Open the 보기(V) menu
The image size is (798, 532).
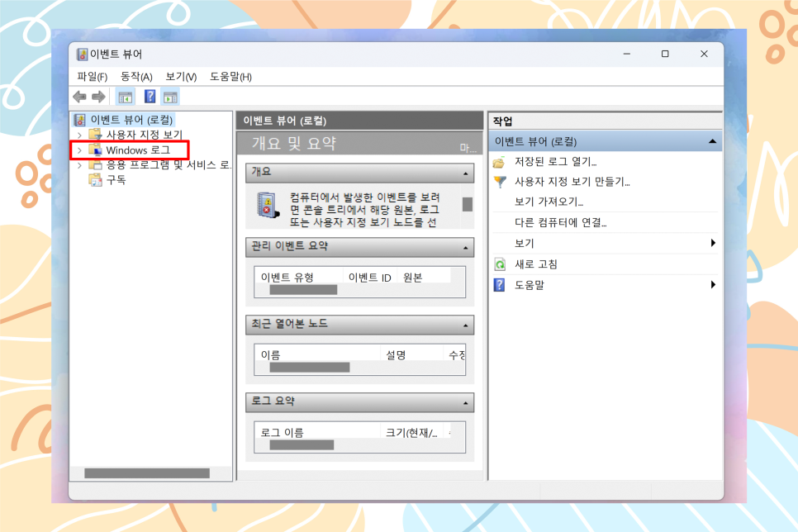pos(181,77)
